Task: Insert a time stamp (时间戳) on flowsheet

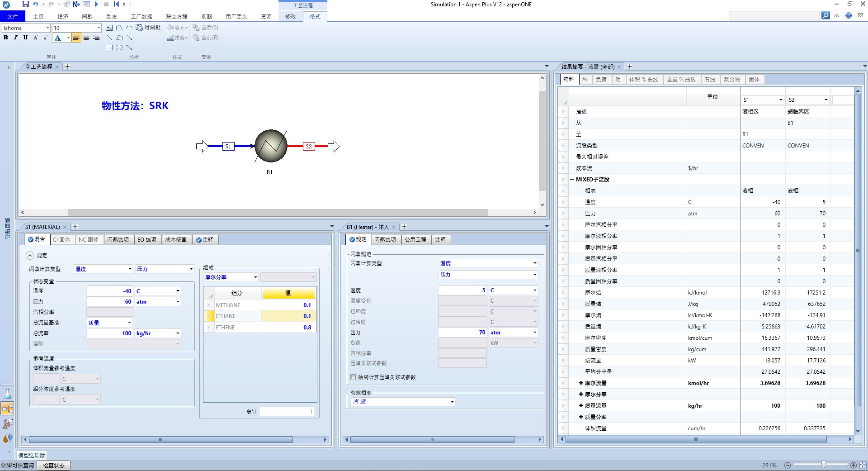Action: click(x=148, y=28)
